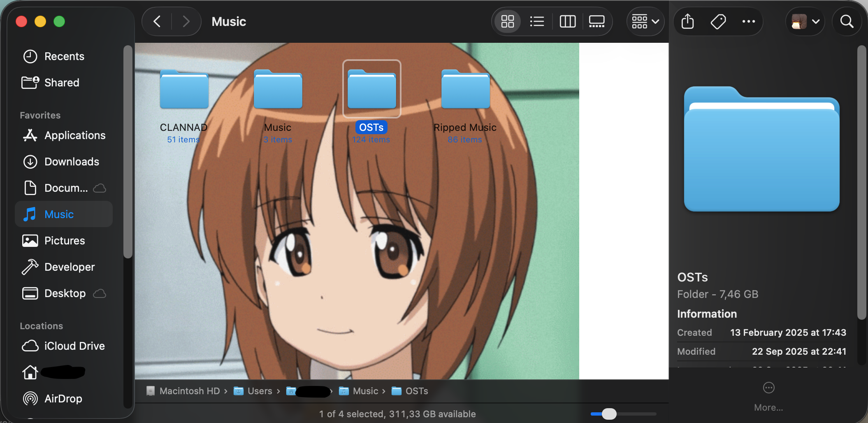Open Desktop in the sidebar
Image resolution: width=868 pixels, height=423 pixels.
click(x=64, y=293)
